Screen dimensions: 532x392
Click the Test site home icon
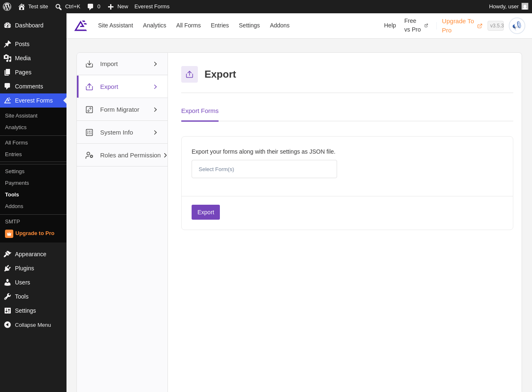tap(22, 7)
